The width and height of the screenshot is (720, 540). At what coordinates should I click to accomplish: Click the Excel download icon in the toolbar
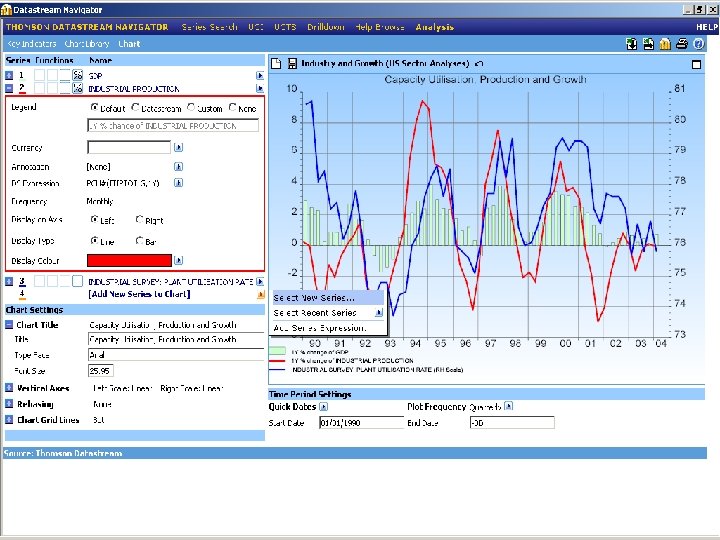[x=632, y=44]
